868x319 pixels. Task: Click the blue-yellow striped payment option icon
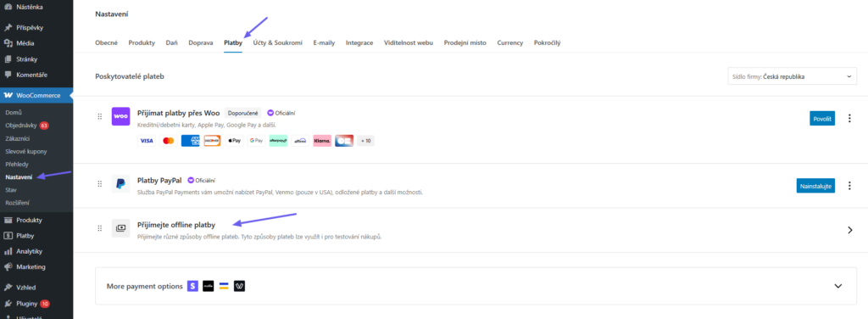224,286
